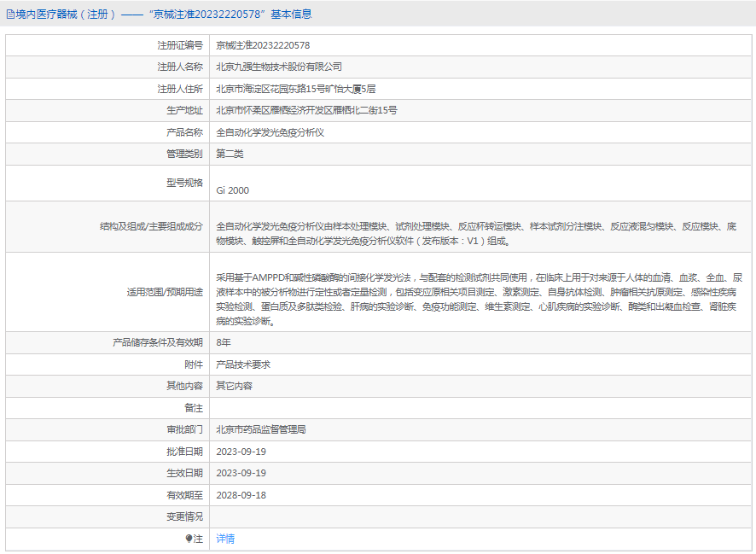This screenshot has height=554, width=756.
Task: Select the 管理类别 label cell
Action: click(x=108, y=154)
